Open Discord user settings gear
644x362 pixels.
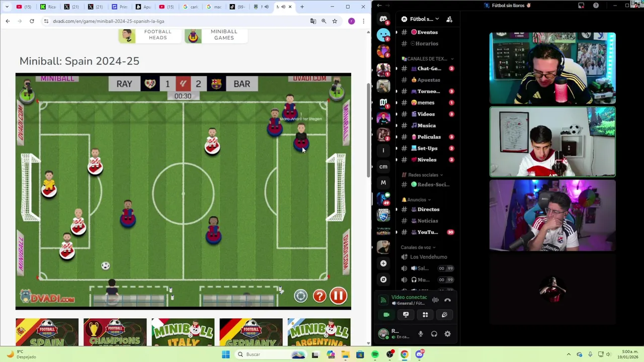click(447, 334)
